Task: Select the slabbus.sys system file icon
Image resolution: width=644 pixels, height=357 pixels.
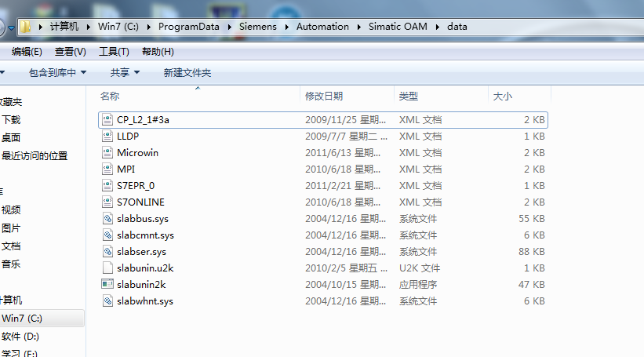Action: 107,219
